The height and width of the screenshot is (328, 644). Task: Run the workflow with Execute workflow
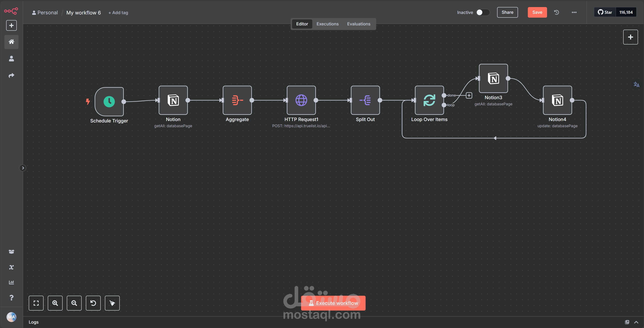pos(333,303)
